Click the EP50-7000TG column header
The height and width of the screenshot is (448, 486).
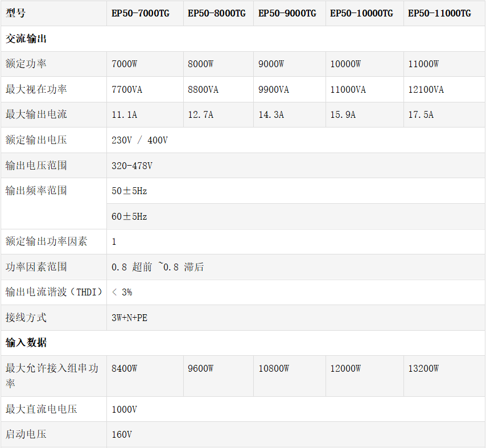click(x=141, y=14)
